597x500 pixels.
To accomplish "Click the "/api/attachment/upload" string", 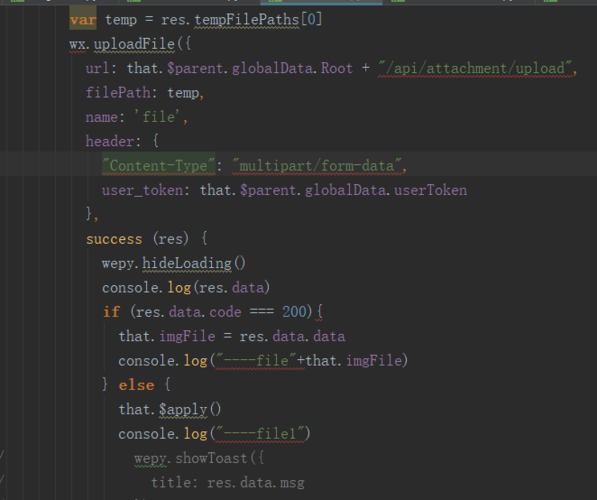I will (x=475, y=69).
